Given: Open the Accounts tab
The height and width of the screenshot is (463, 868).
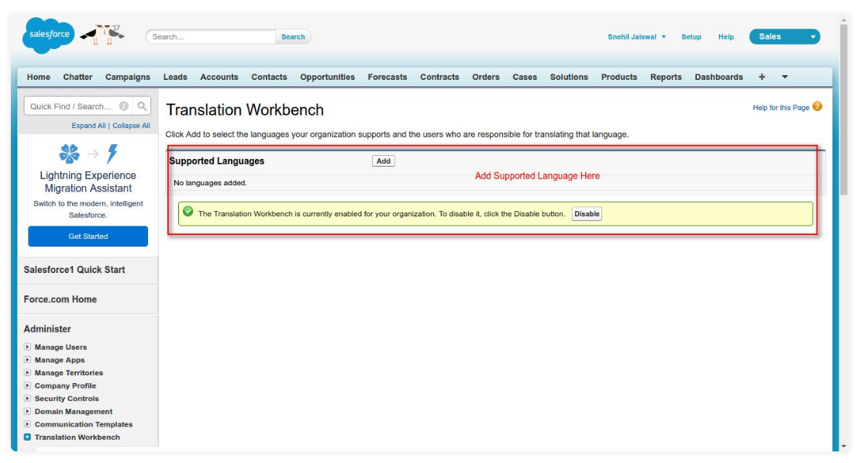Looking at the screenshot, I should click(219, 77).
